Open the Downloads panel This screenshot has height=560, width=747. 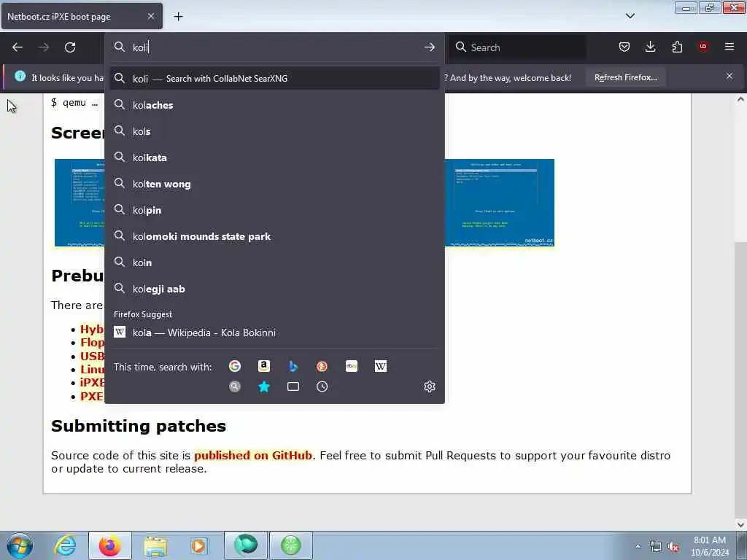pos(650,47)
